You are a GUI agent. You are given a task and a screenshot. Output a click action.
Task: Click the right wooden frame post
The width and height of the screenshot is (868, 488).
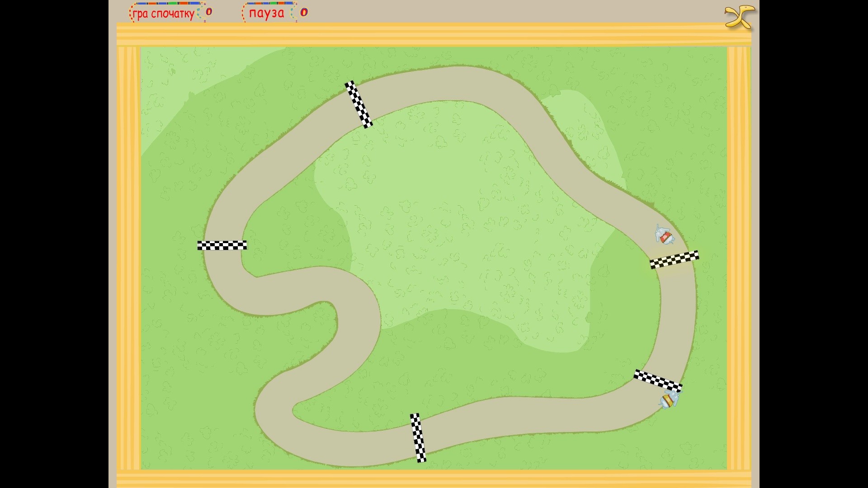(739, 258)
